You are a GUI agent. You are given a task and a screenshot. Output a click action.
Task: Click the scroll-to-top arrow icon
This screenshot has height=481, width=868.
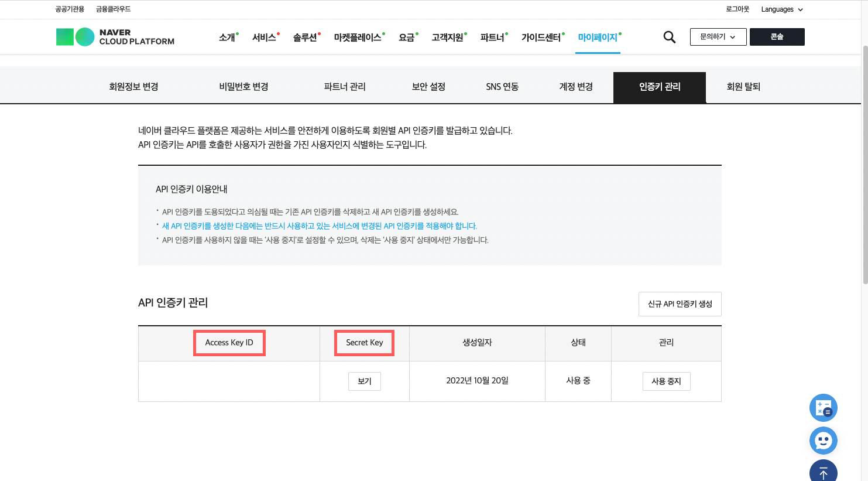click(x=823, y=472)
